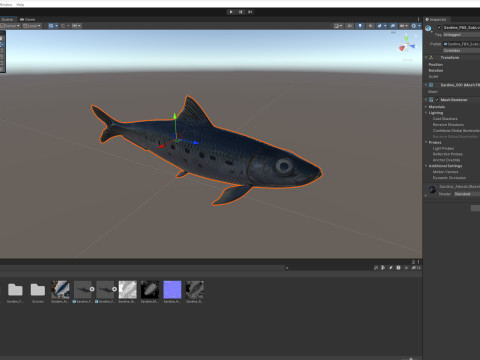Collapse the Lighting section
The image size is (480, 360).
(x=426, y=113)
